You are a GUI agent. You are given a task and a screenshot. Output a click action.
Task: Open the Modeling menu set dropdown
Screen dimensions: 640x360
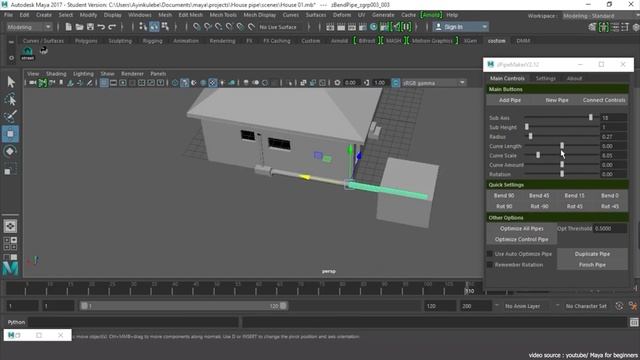(29, 27)
